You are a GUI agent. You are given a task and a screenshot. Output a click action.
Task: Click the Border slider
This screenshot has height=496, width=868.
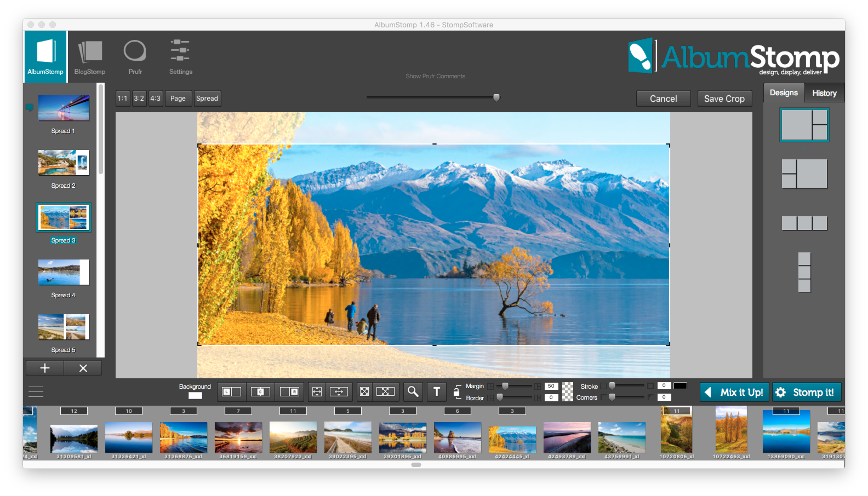514,397
